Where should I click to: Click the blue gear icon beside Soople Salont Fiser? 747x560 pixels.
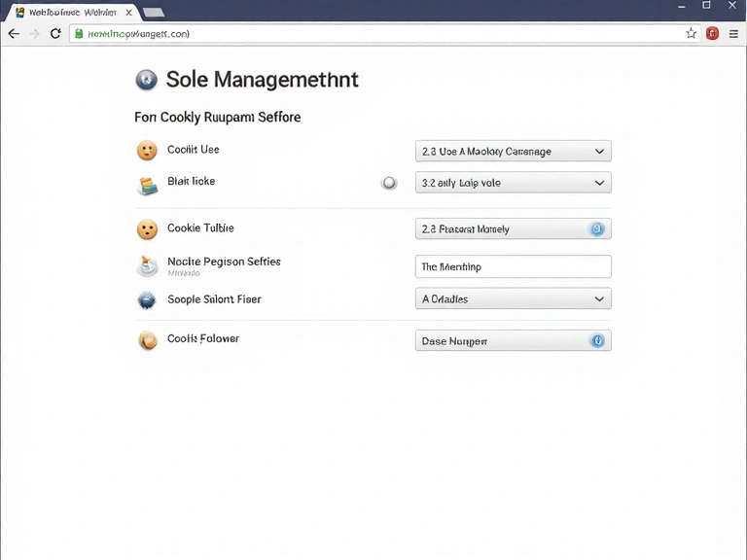(x=147, y=300)
